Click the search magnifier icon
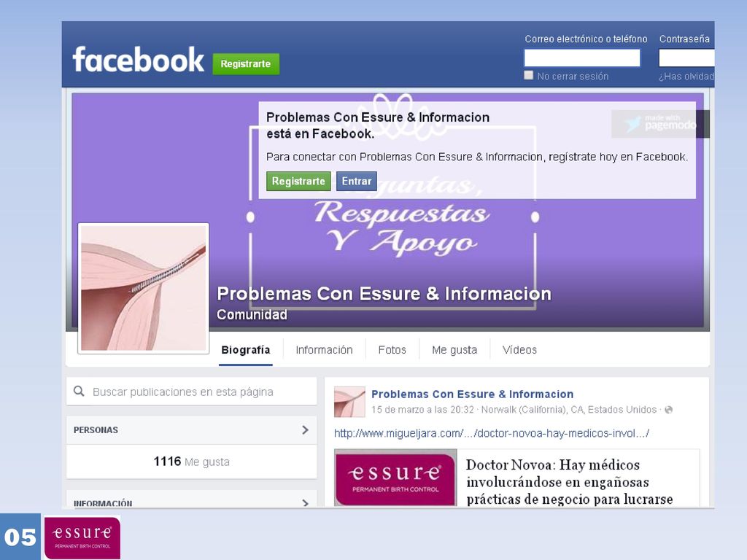 pos(79,392)
